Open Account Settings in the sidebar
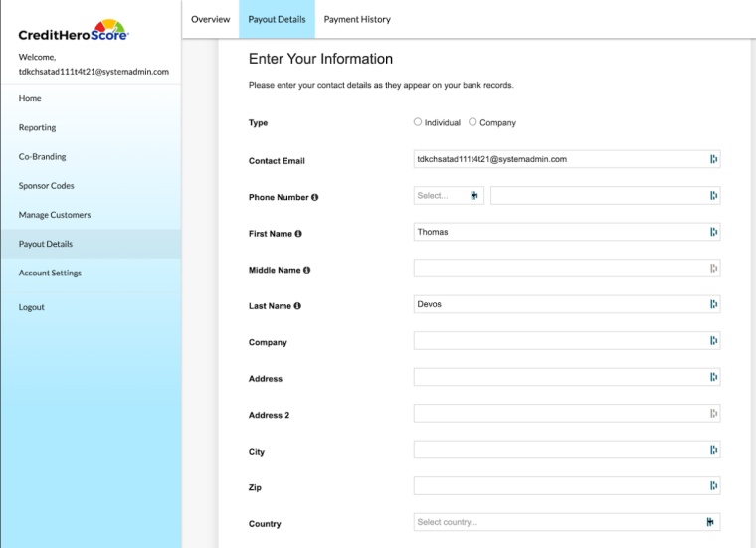 point(50,273)
